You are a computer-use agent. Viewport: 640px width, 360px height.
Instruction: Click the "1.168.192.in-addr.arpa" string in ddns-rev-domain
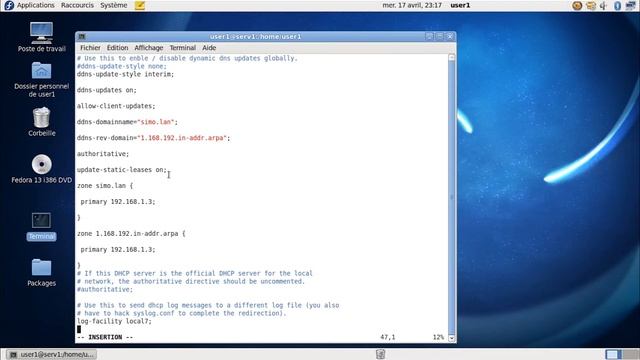[x=182, y=138]
